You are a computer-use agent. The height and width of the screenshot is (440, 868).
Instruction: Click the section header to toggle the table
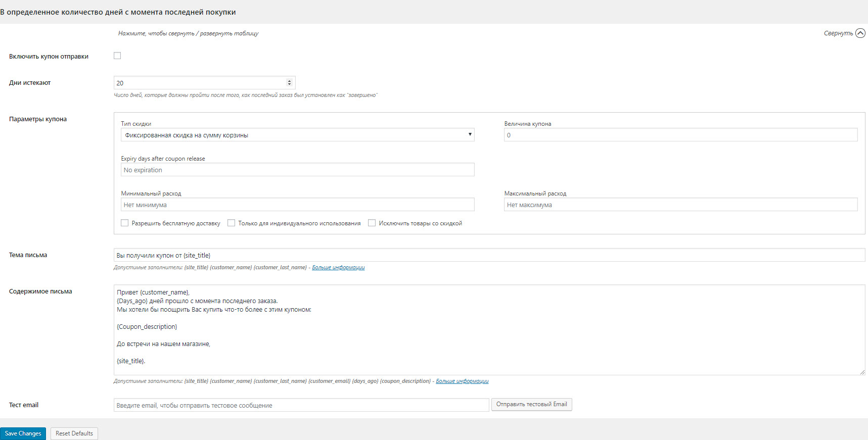point(118,12)
